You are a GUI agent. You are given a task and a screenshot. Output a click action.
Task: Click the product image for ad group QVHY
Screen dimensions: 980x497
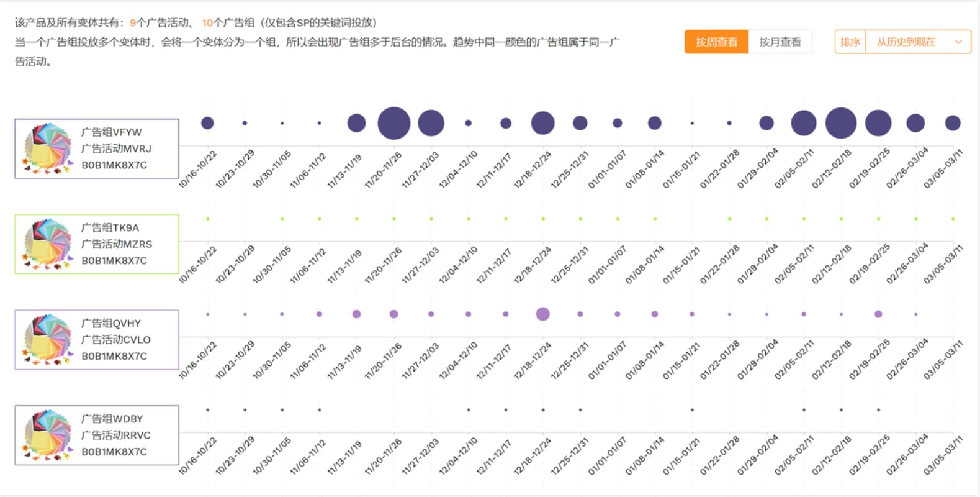[48, 340]
